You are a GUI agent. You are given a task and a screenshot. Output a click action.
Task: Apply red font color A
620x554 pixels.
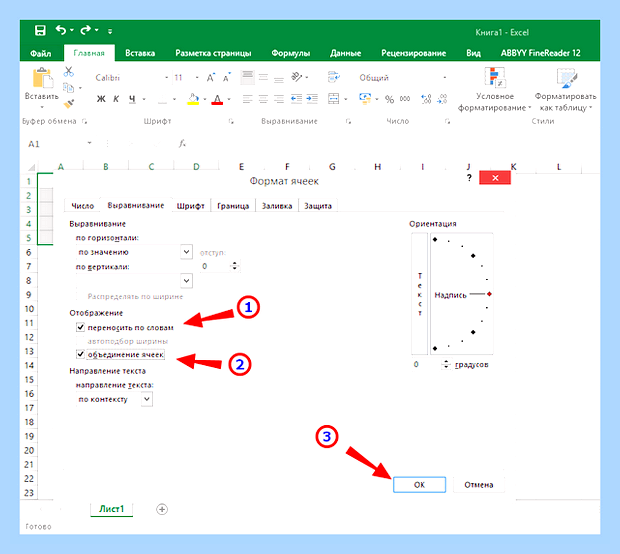pos(217,99)
